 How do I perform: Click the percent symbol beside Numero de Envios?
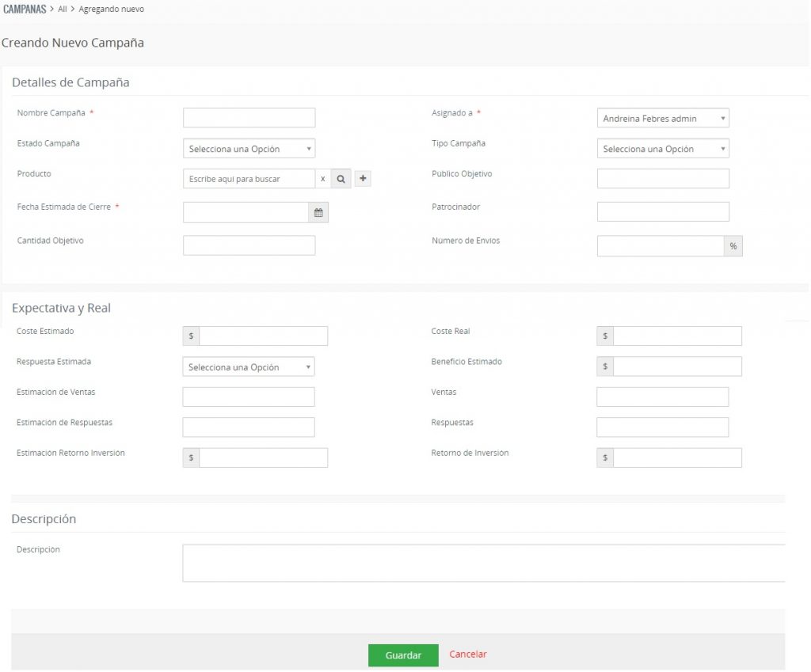733,246
